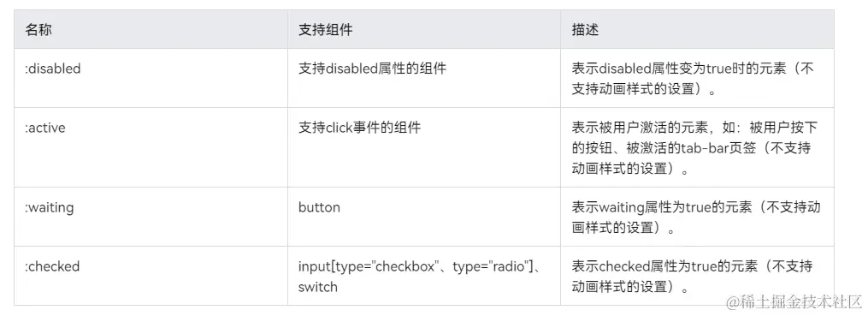This screenshot has height=316, width=868.
Task: Click the 稀土掘金技术社区 watermark
Action: (795, 302)
